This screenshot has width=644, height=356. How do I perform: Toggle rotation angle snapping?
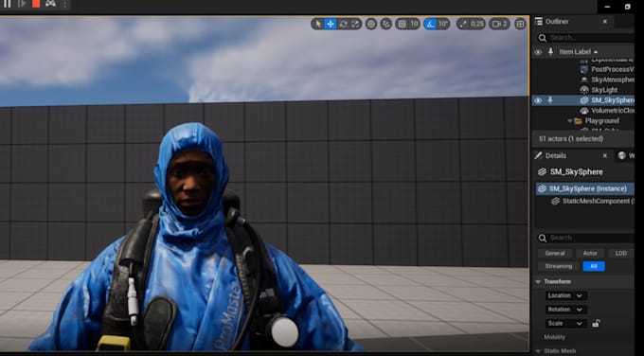430,24
